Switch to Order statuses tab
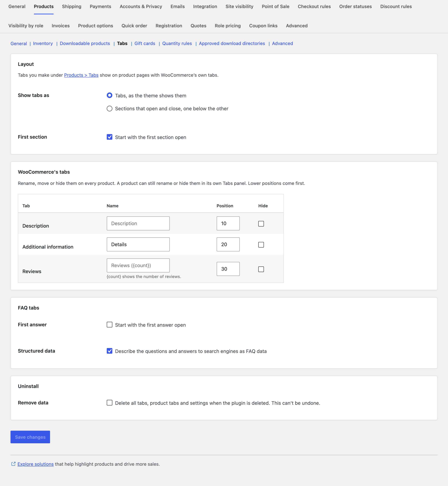 coord(355,6)
